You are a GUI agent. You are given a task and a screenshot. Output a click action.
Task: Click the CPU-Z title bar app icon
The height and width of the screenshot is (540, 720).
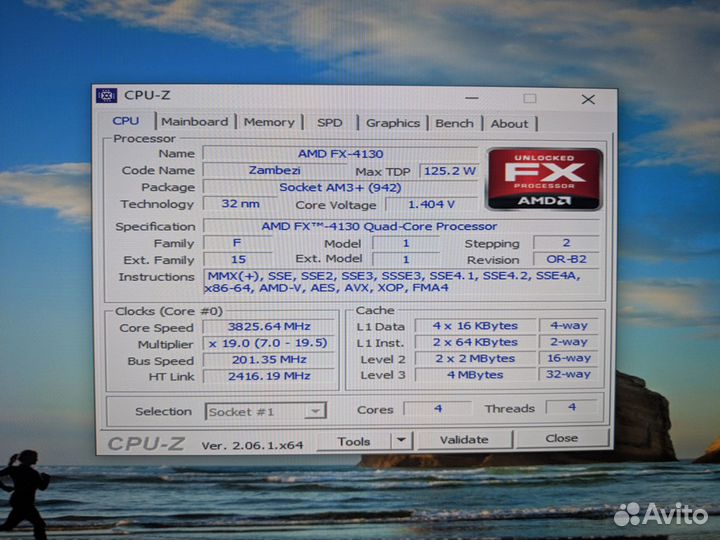tap(107, 96)
